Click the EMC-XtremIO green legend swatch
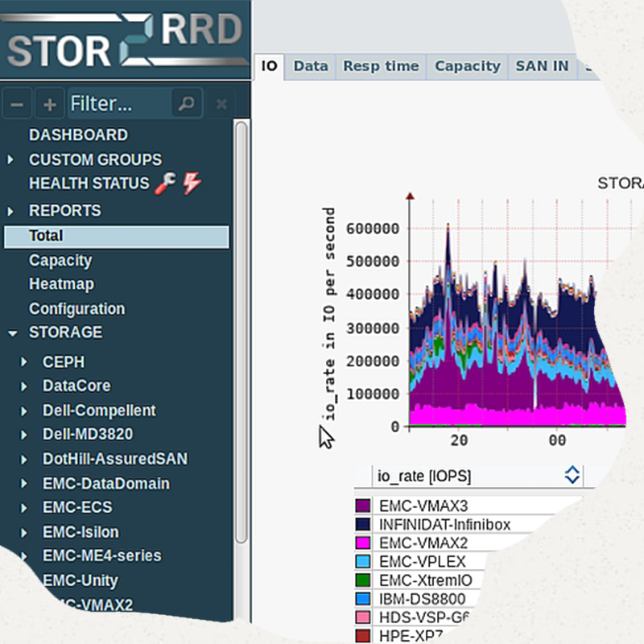The height and width of the screenshot is (644, 644). 363,580
